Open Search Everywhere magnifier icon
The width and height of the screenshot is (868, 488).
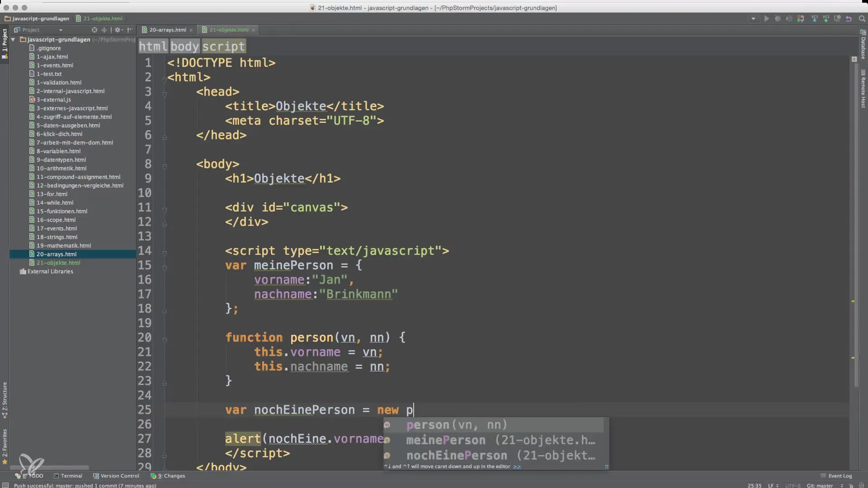tap(862, 19)
